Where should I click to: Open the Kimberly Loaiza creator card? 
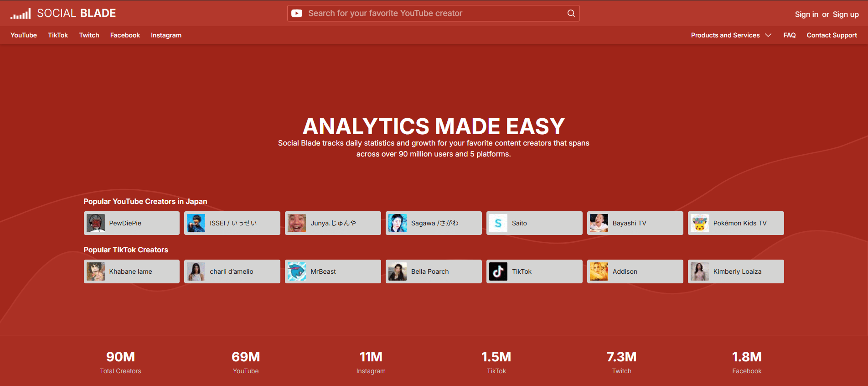point(736,271)
